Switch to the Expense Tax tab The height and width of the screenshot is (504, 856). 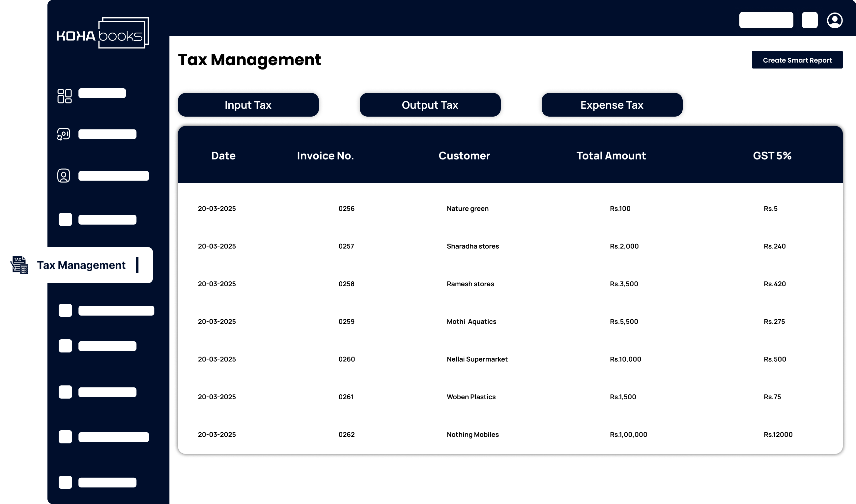click(612, 105)
